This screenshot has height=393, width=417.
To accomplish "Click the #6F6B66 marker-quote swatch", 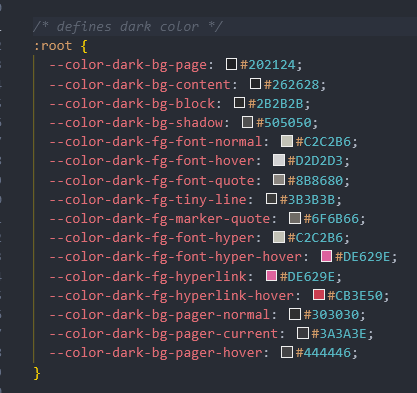I will coord(295,218).
